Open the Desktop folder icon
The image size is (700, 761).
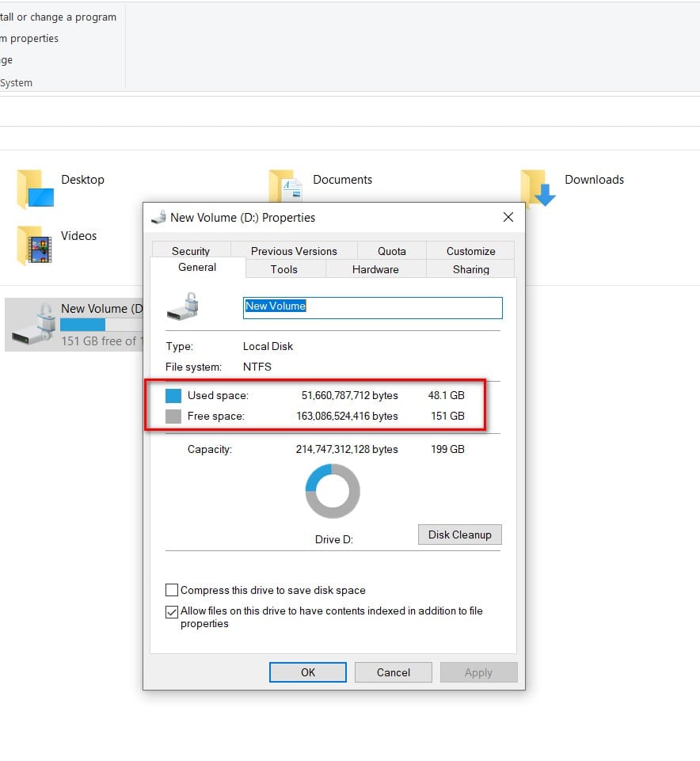tap(35, 189)
